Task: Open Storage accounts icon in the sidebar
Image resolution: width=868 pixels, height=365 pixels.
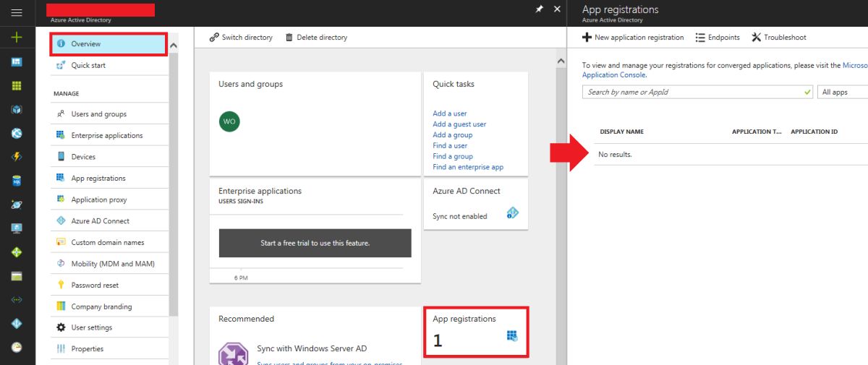Action: coord(17,276)
